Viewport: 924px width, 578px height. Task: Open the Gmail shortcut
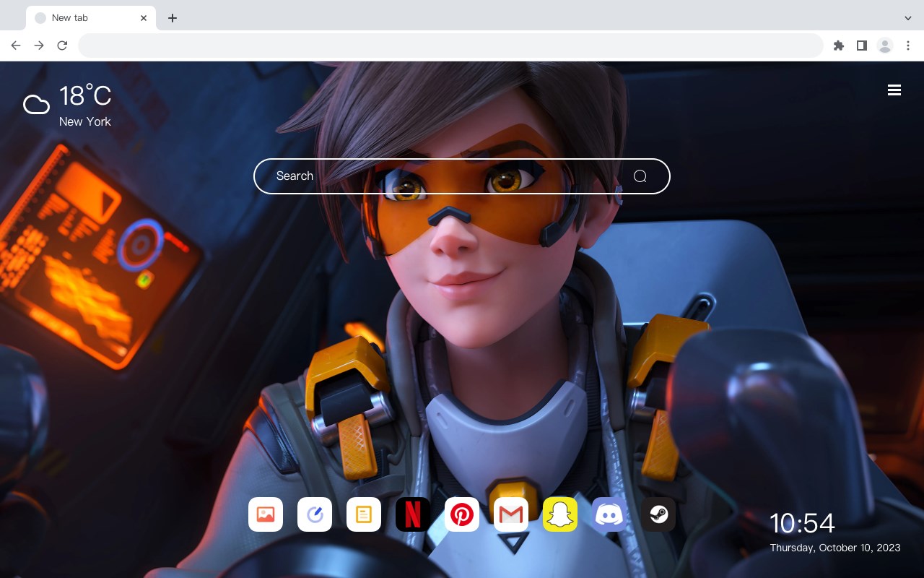(511, 514)
